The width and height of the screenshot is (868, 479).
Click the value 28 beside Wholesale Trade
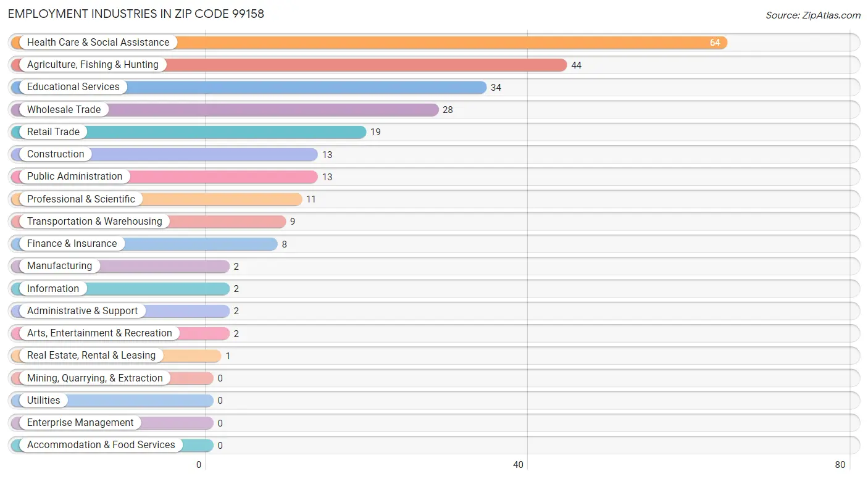point(448,110)
